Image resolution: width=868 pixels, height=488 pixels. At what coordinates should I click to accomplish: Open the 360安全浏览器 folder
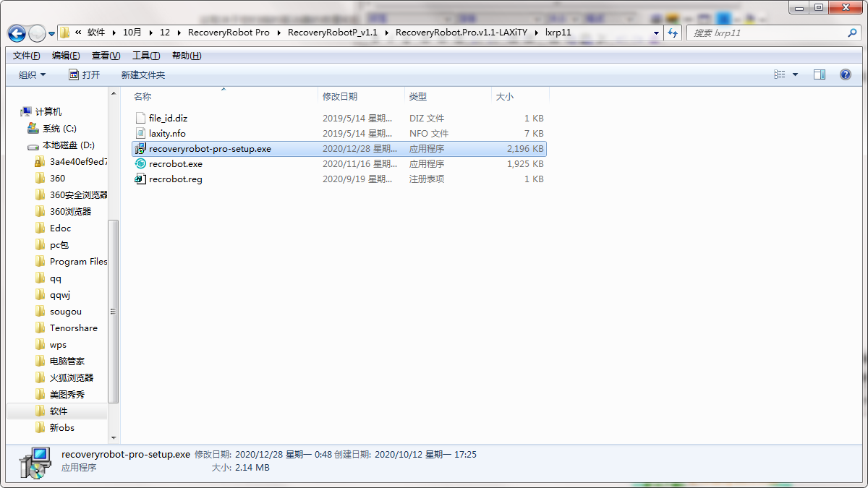click(78, 194)
